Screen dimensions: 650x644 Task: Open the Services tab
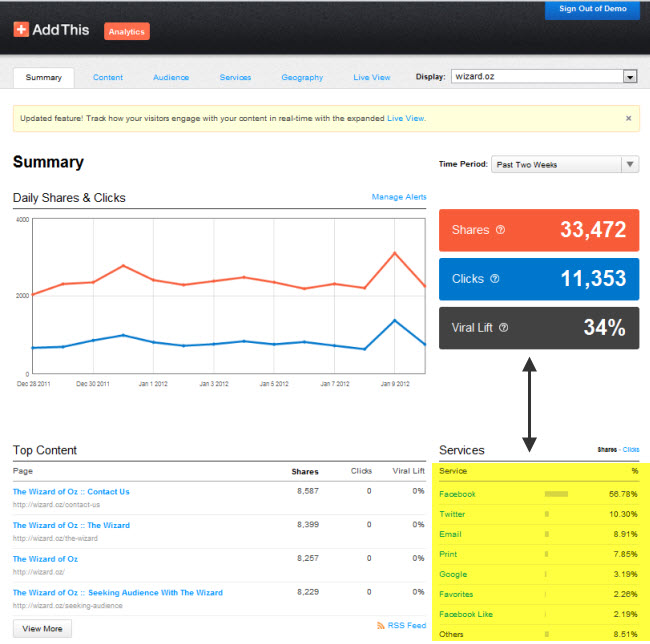(235, 77)
